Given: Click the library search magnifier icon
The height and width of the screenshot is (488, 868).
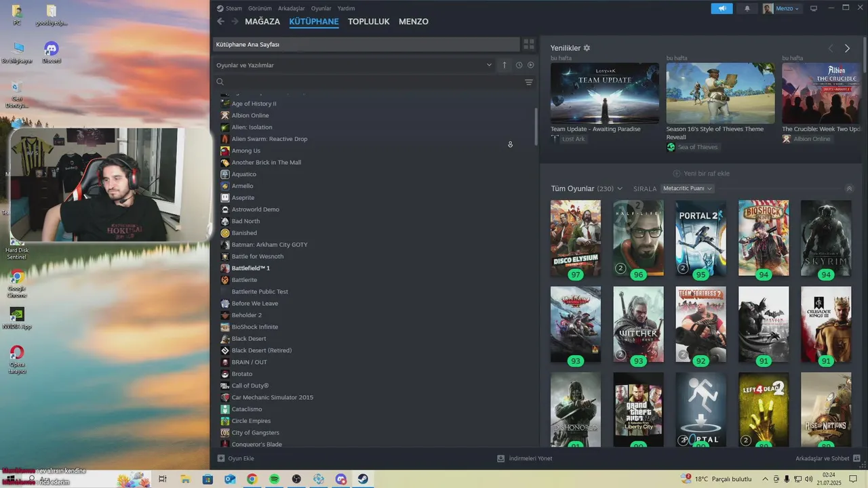Looking at the screenshot, I should 220,82.
